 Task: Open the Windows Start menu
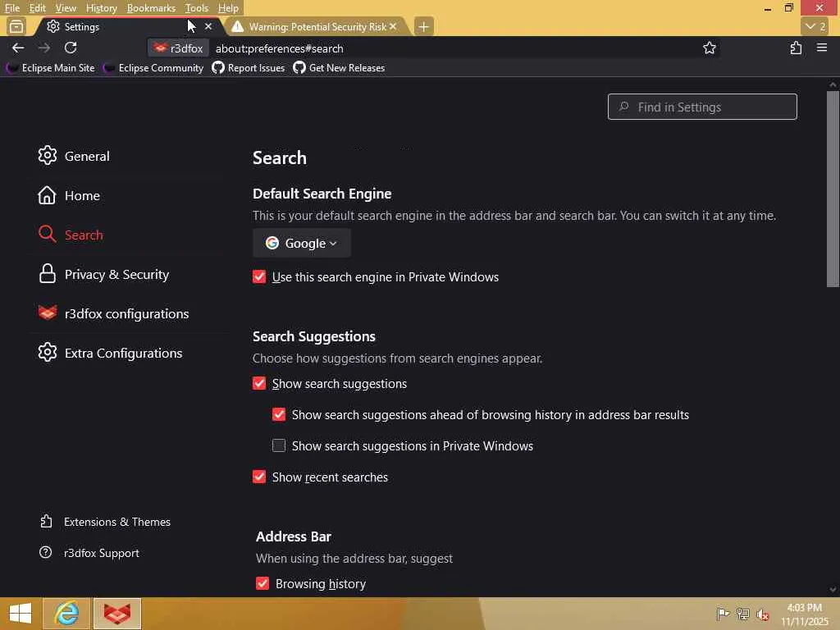[x=20, y=613]
